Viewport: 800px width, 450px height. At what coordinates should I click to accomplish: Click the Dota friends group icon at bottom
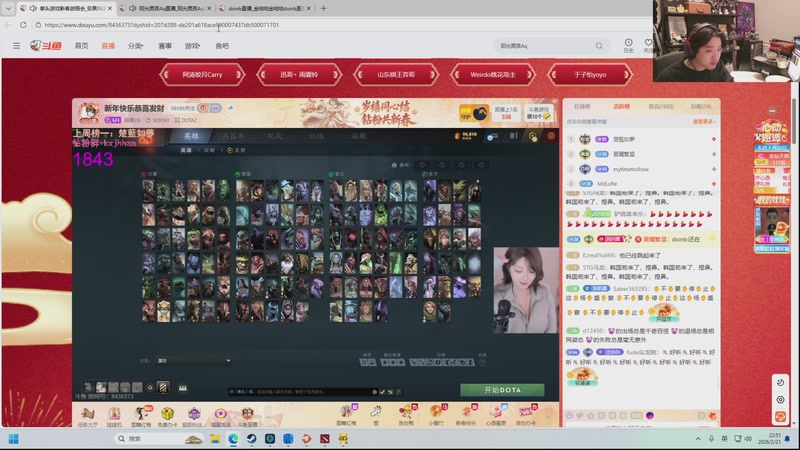[183, 388]
